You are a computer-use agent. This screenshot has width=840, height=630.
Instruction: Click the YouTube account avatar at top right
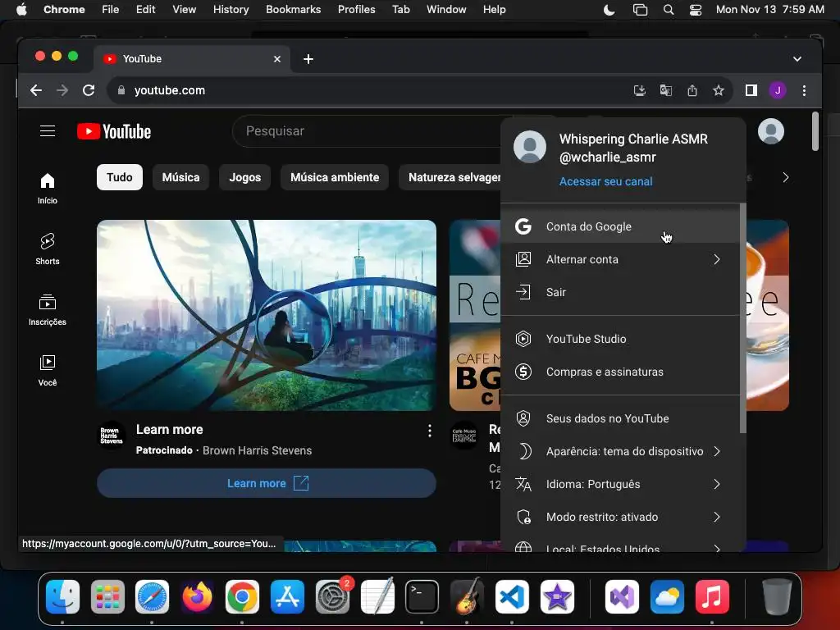(771, 131)
